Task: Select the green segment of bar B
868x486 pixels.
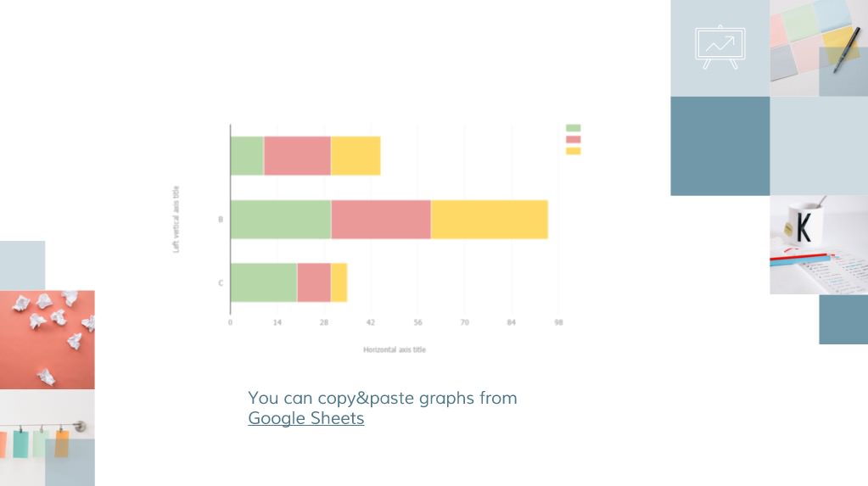Action: point(281,220)
